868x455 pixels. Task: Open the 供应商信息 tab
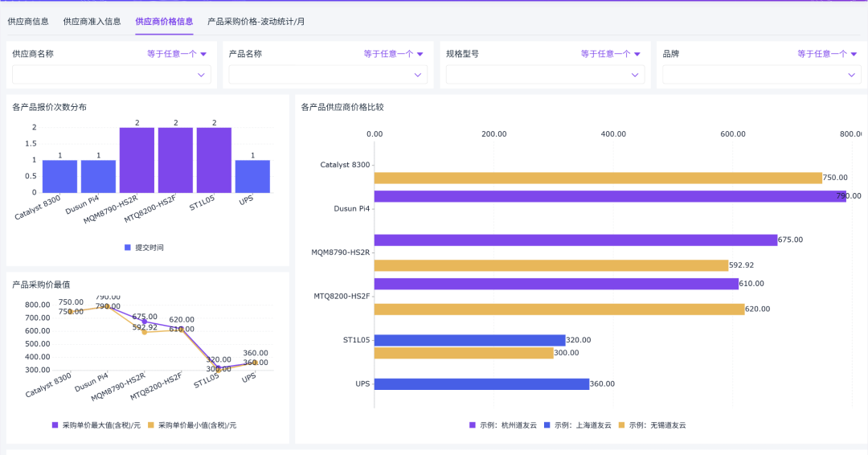28,22
